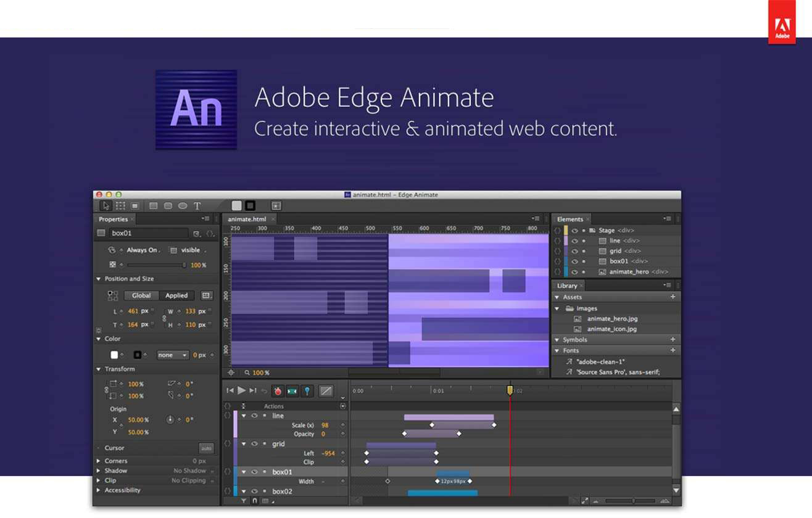Click the timeline playhead marker
This screenshot has height=518, width=812.
pyautogui.click(x=510, y=390)
